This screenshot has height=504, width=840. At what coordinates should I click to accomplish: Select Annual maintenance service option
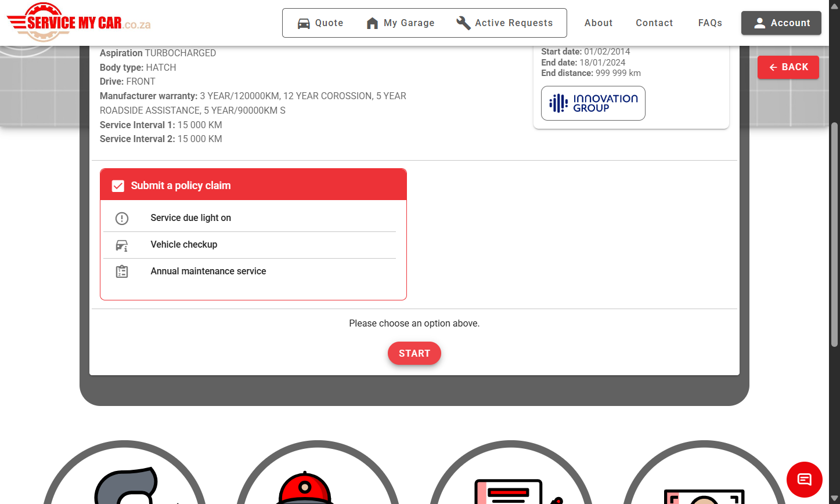250,271
